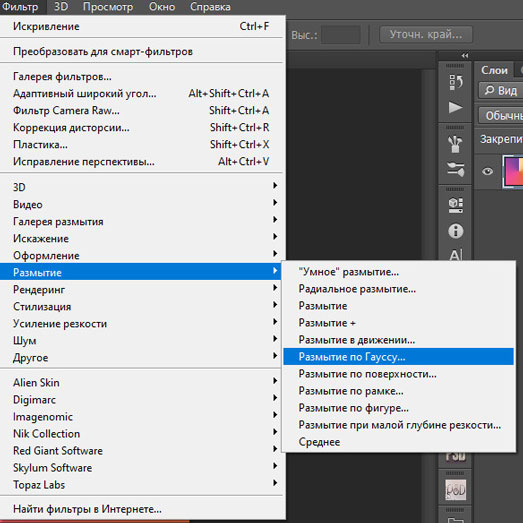Open the Окно menu
This screenshot has width=523, height=523.
click(x=162, y=7)
